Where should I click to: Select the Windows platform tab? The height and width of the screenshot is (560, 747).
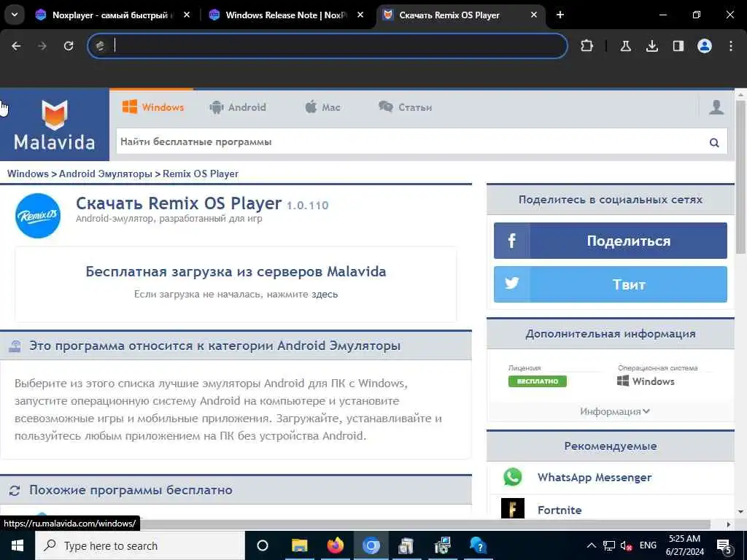(x=153, y=107)
